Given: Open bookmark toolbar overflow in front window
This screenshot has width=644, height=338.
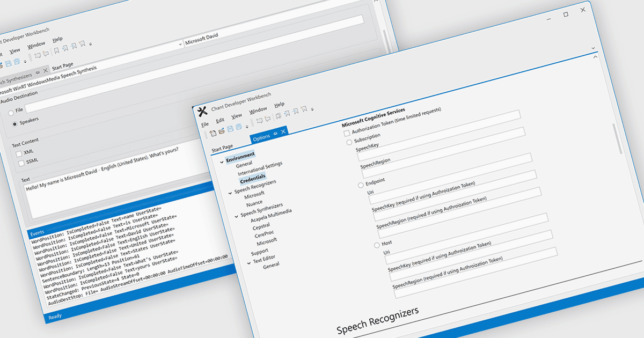Looking at the screenshot, I should [x=313, y=108].
